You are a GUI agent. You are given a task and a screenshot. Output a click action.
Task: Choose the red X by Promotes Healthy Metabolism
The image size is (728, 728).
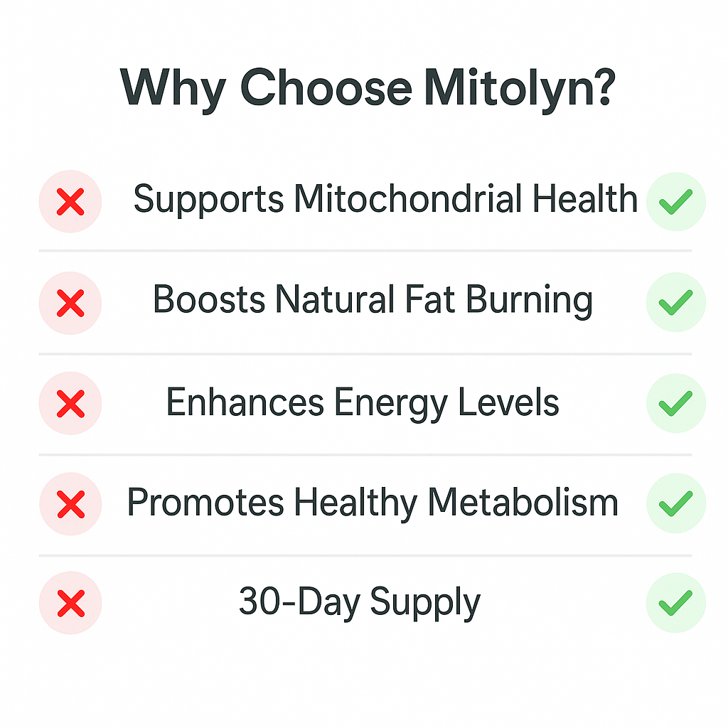(x=70, y=504)
